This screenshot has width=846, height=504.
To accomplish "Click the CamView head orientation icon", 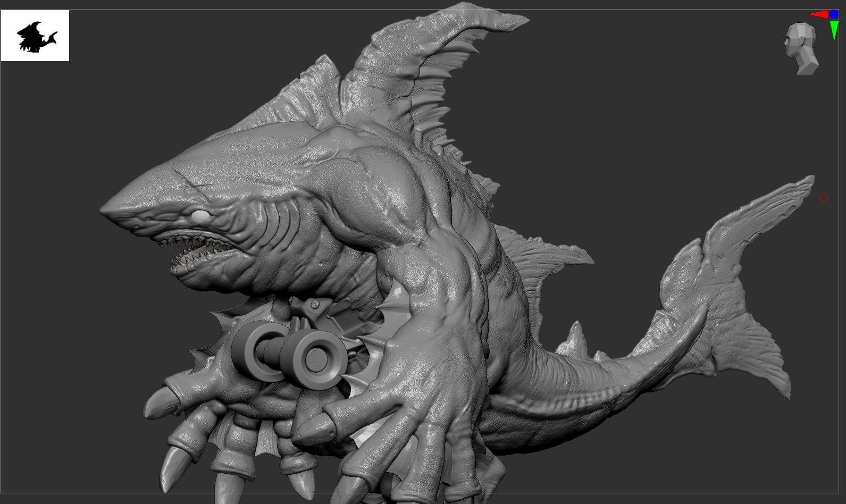I will coord(801,48).
